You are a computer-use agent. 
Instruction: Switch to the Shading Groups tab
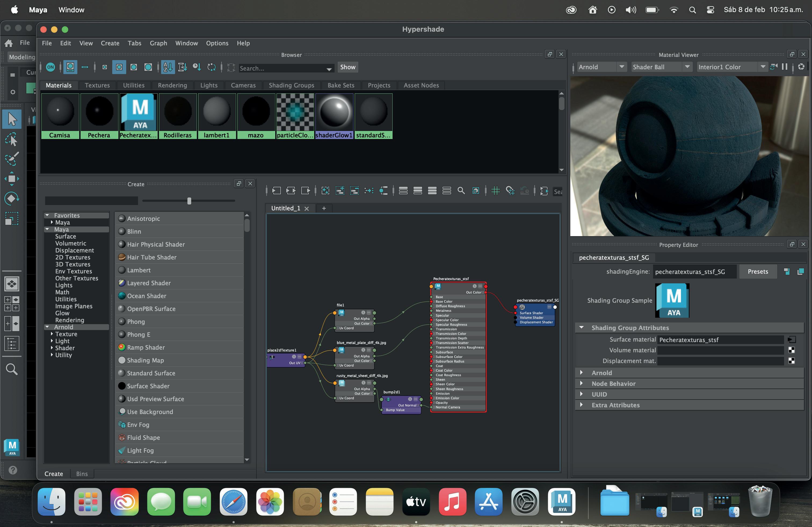[x=291, y=85]
